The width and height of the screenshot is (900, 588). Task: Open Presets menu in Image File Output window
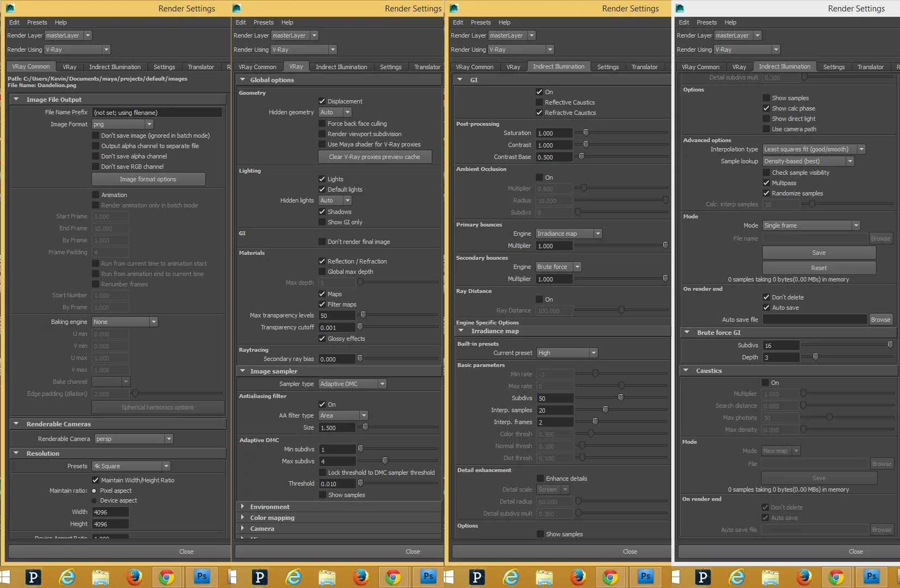37,22
